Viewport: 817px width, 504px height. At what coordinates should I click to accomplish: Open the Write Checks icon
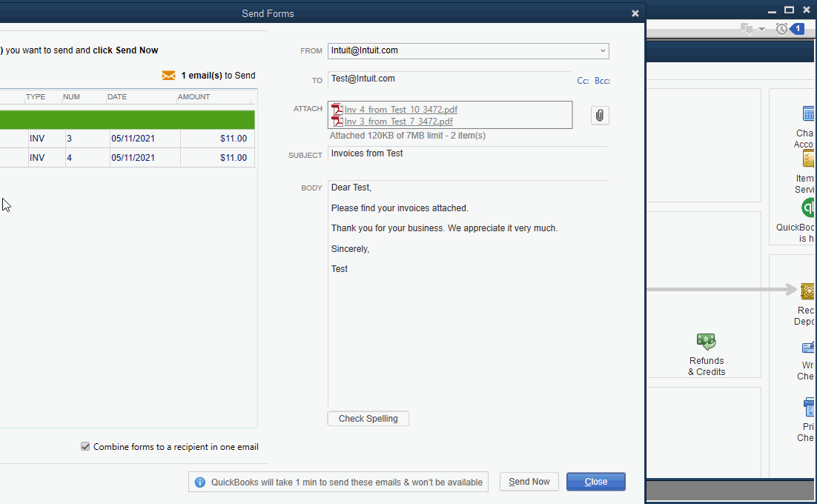[807, 347]
